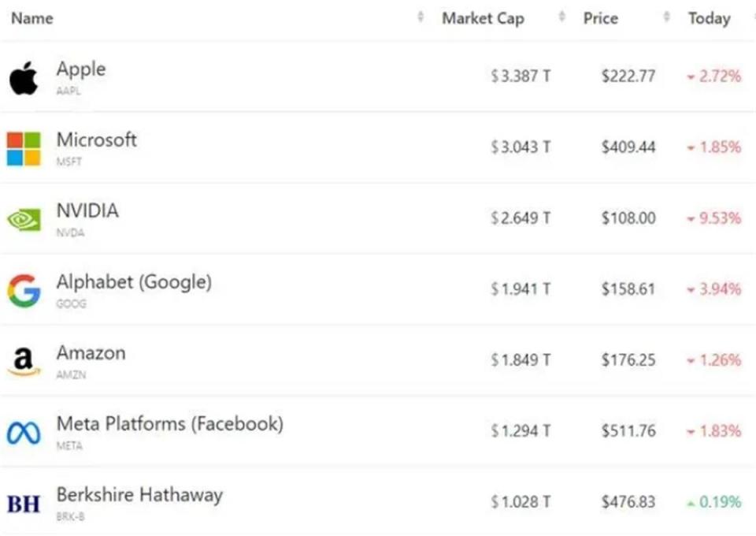The image size is (756, 536).
Task: Click NVIDIA's -9.53% daily change
Action: pos(714,218)
